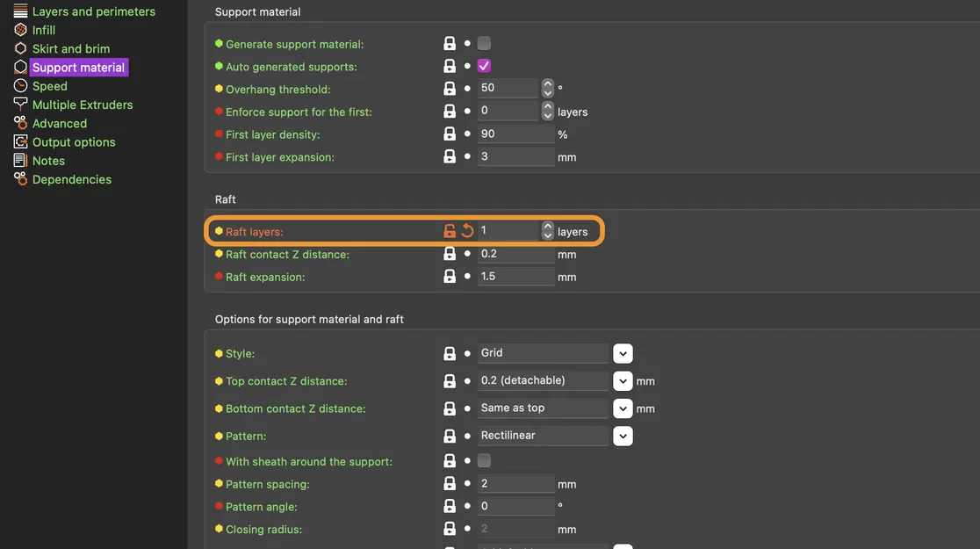This screenshot has height=549, width=980.
Task: Open Bottom contact Z distance dropdown
Action: (623, 408)
